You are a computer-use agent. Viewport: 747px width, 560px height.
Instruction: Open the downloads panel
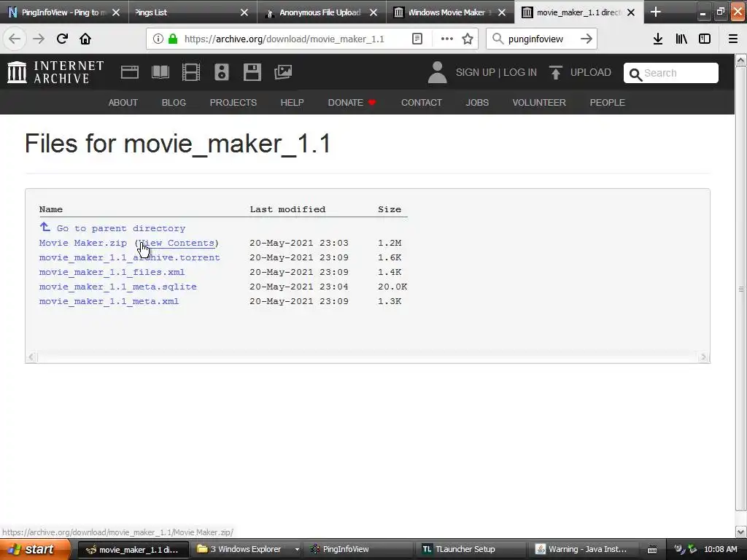pyautogui.click(x=658, y=39)
